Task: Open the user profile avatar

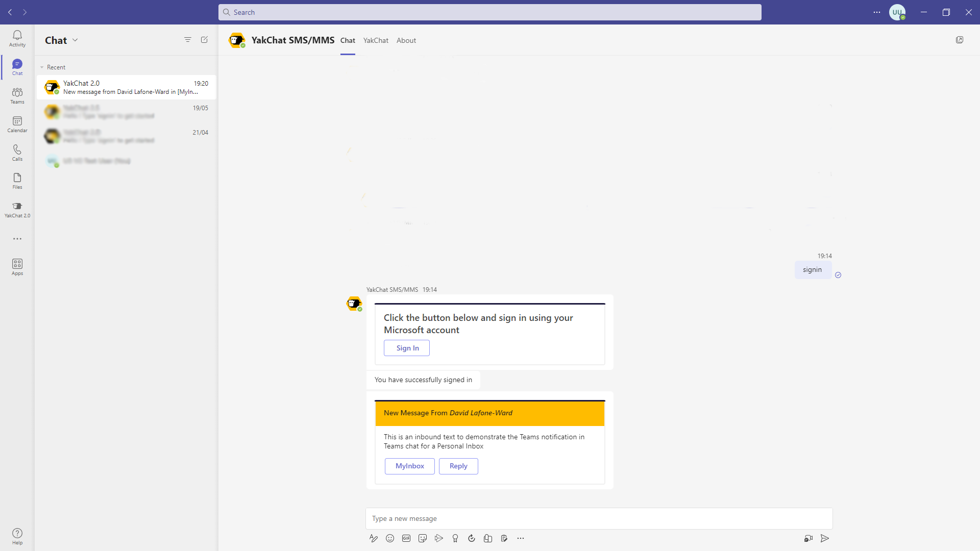Action: [897, 12]
